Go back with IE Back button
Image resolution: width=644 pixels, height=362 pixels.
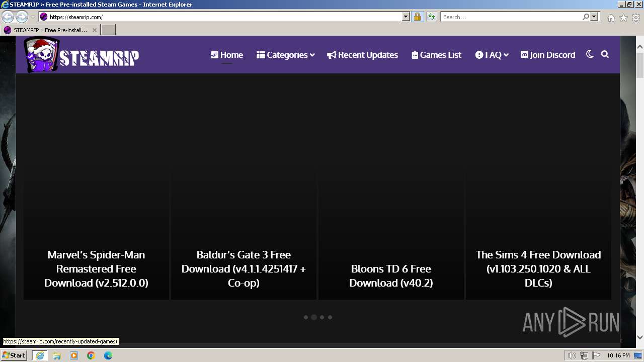(x=8, y=17)
